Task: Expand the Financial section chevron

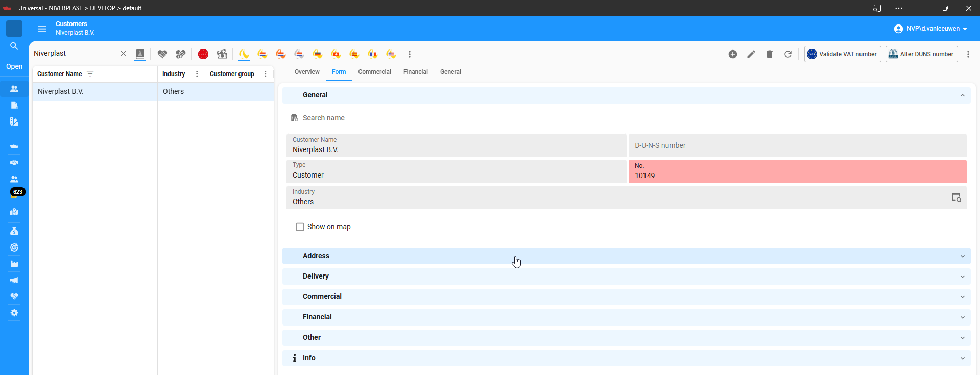Action: (x=963, y=317)
